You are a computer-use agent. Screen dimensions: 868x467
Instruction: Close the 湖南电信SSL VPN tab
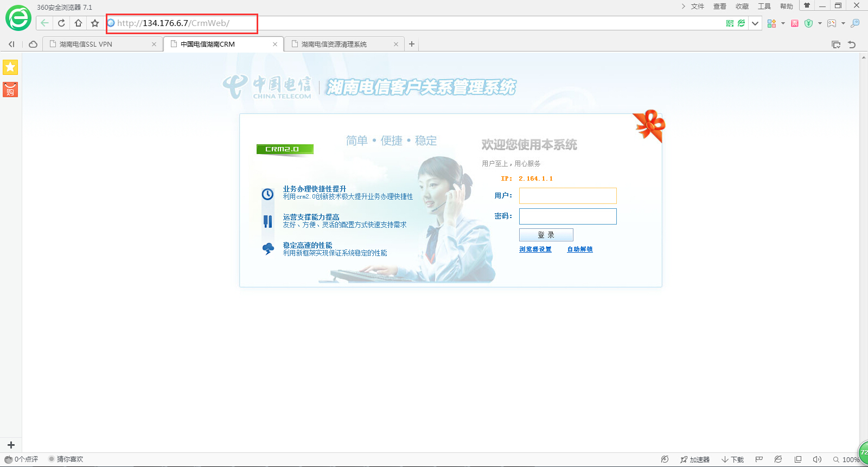(154, 44)
